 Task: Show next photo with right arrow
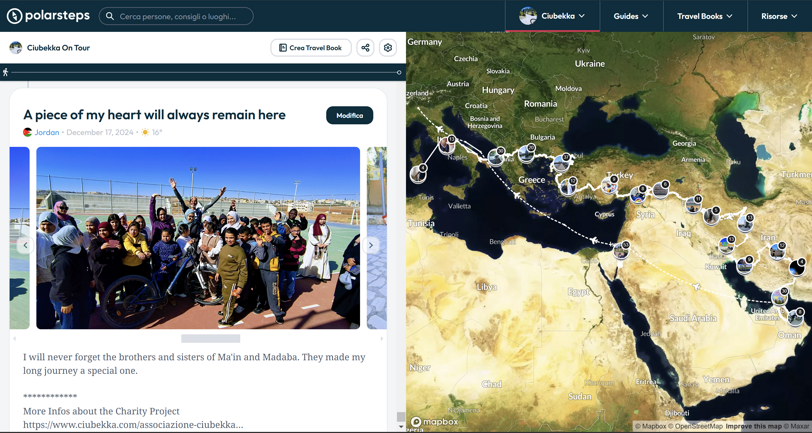click(371, 245)
